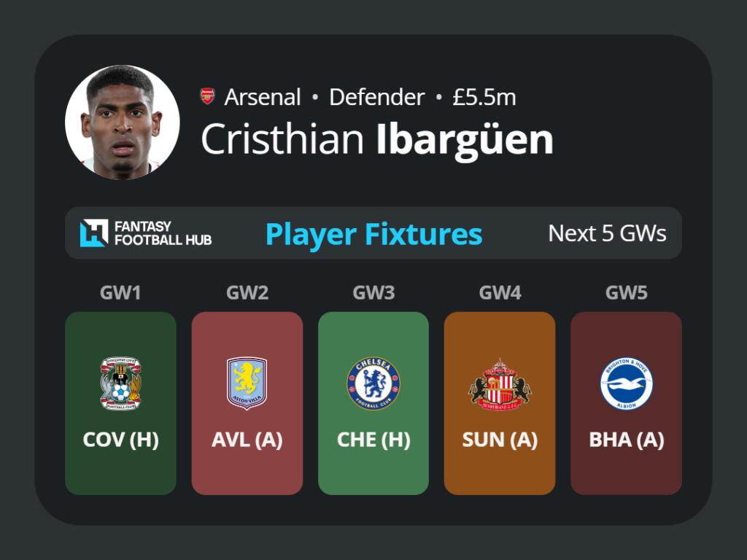Select the GW1 gameweek label
Image resolution: width=747 pixels, height=560 pixels.
120,292
